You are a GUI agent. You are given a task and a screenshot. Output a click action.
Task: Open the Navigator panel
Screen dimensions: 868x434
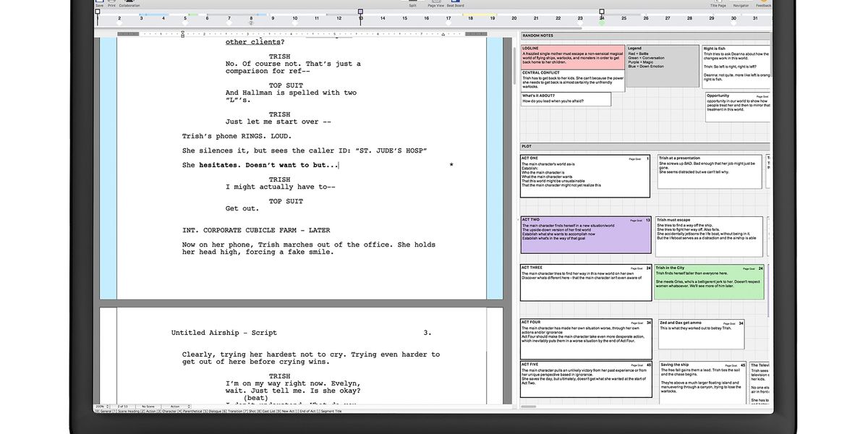pos(741,4)
